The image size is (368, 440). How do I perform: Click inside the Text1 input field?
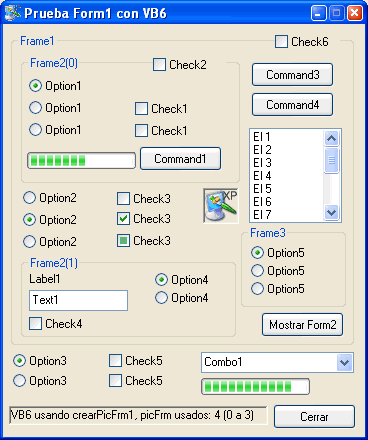pos(78,300)
